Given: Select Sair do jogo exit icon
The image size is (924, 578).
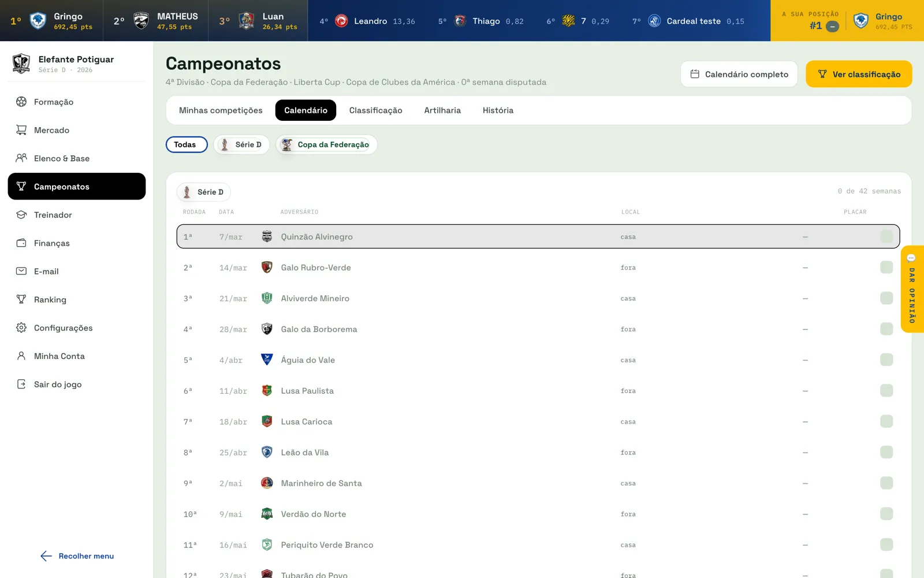Looking at the screenshot, I should 21,384.
